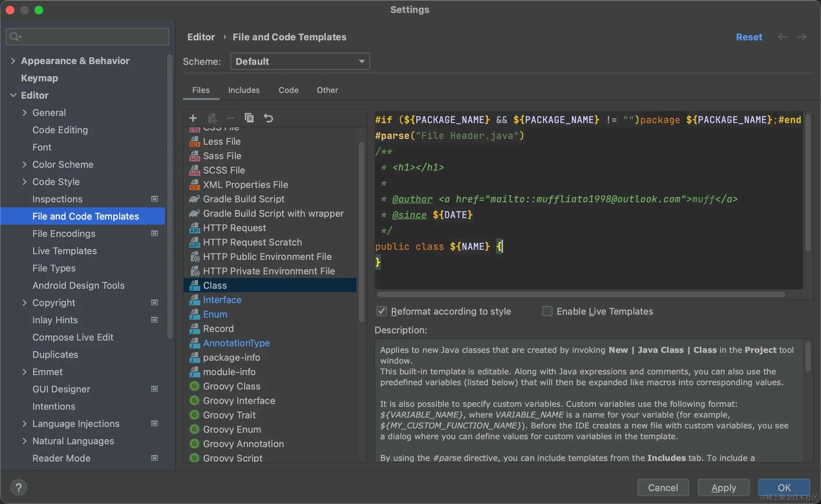
Task: Enable Live Templates checkbox
Action: [x=547, y=311]
